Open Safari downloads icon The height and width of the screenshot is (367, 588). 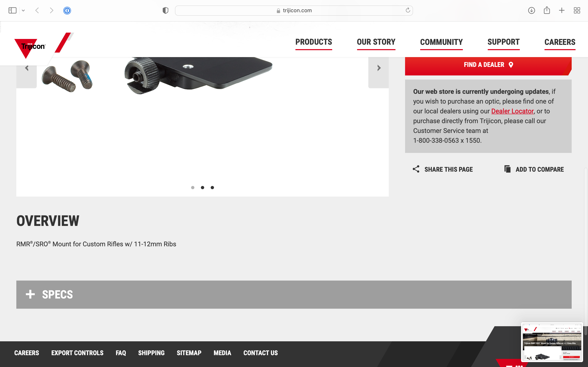click(x=531, y=10)
